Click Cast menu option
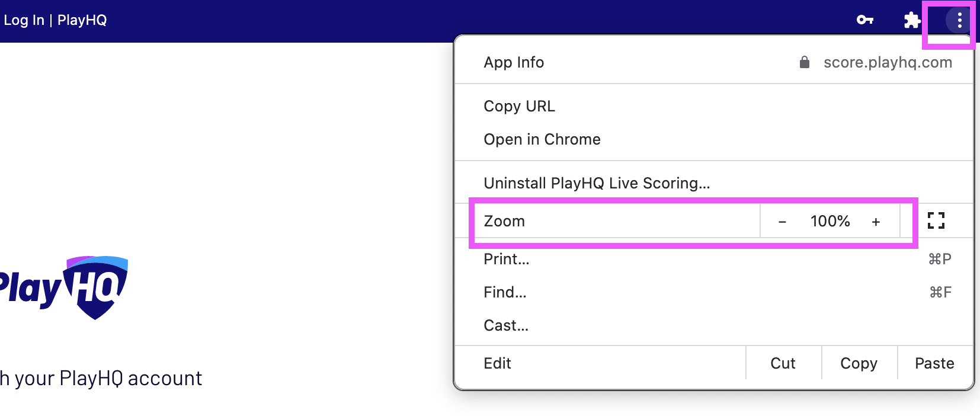Viewport: 980px width, 416px height. 506,325
